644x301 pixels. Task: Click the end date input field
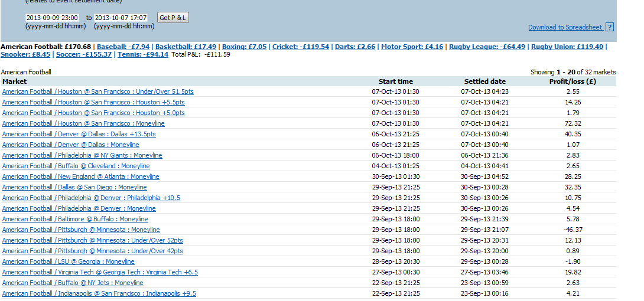point(121,18)
